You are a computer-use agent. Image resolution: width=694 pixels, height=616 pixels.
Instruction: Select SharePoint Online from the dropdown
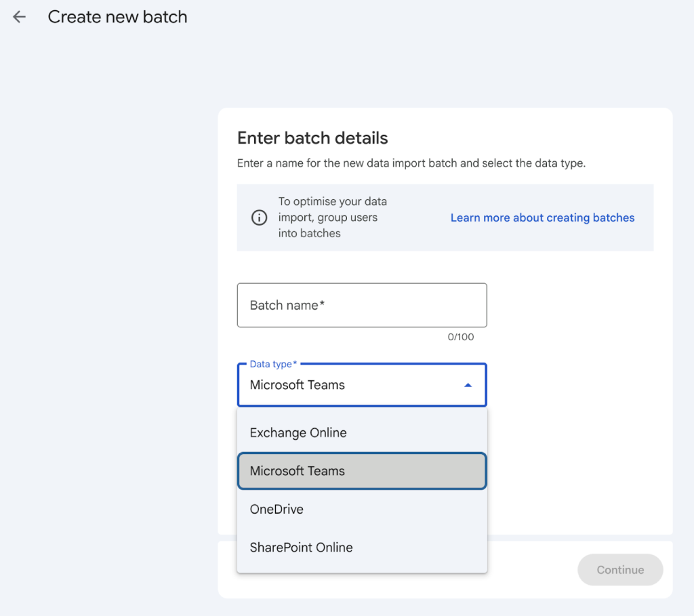click(x=362, y=548)
